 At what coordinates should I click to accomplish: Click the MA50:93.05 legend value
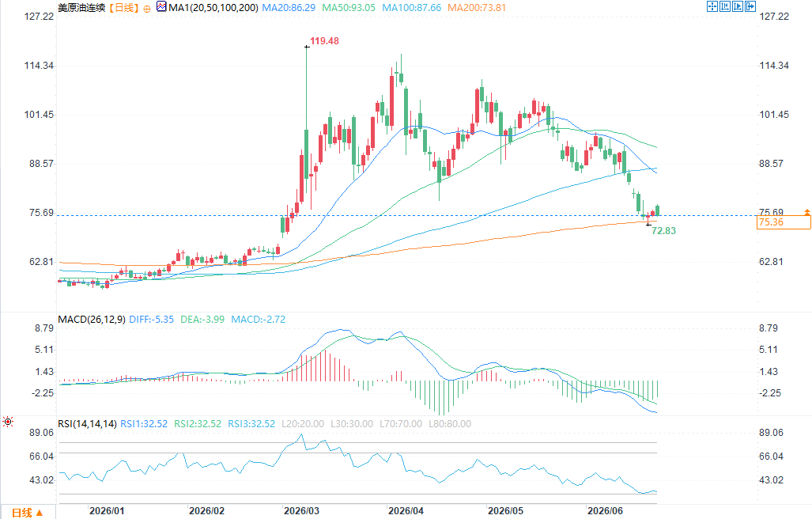[349, 8]
